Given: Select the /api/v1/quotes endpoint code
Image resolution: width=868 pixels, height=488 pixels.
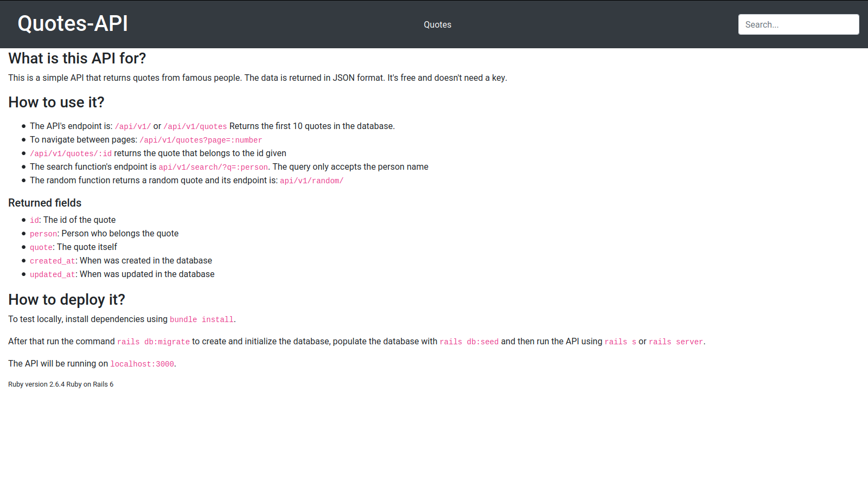Looking at the screenshot, I should 195,126.
